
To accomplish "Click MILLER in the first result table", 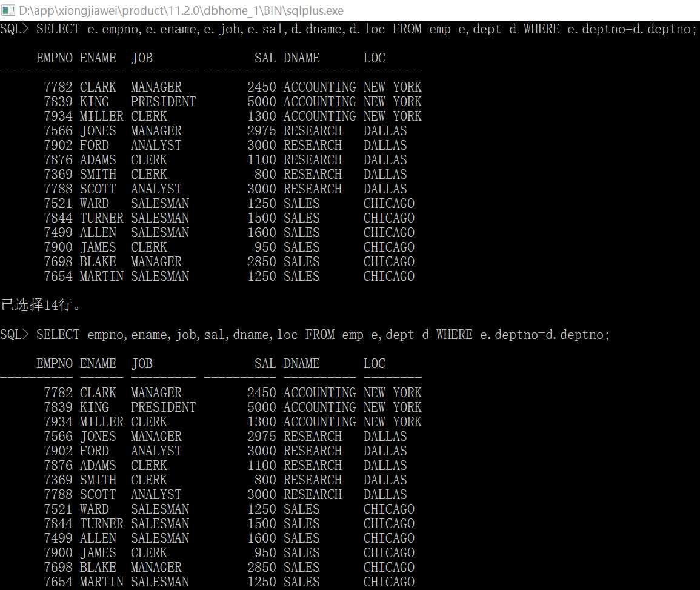I will click(x=102, y=116).
